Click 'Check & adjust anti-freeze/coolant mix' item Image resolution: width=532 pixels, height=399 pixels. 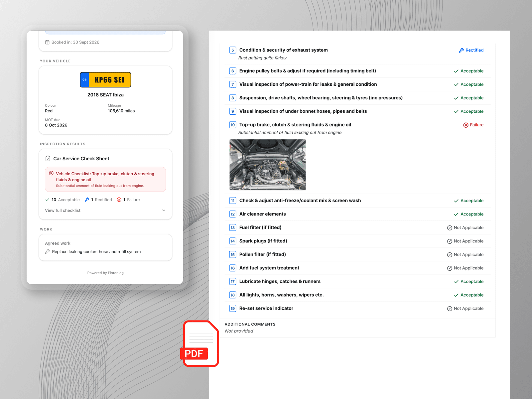[300, 201]
